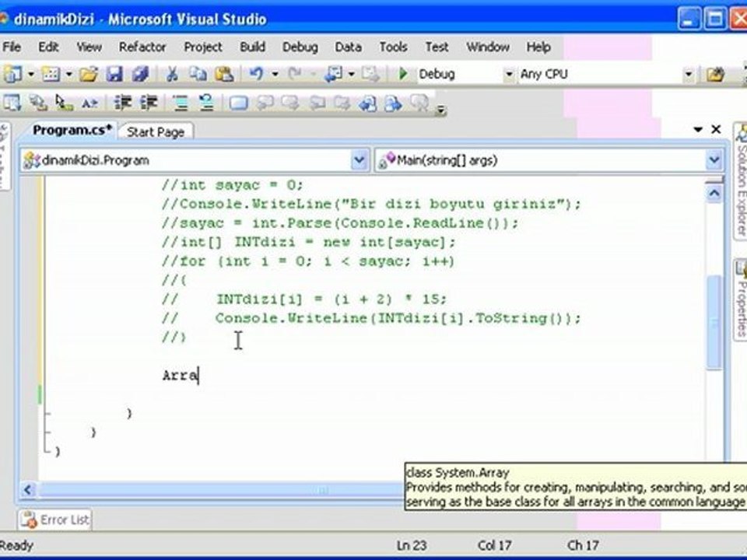The image size is (747, 560).
Task: Click the Display Object Member List icon
Action: (12, 103)
